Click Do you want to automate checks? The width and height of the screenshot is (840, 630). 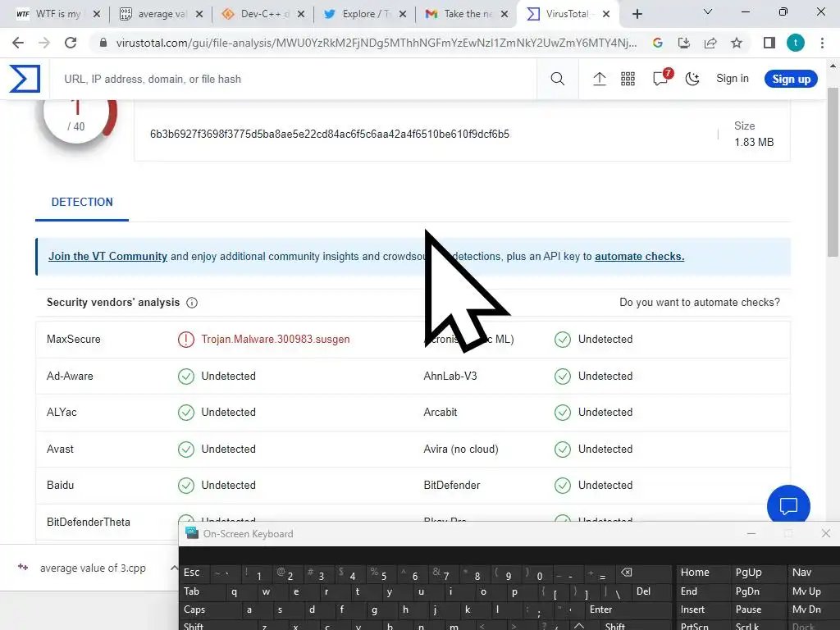[x=699, y=302]
